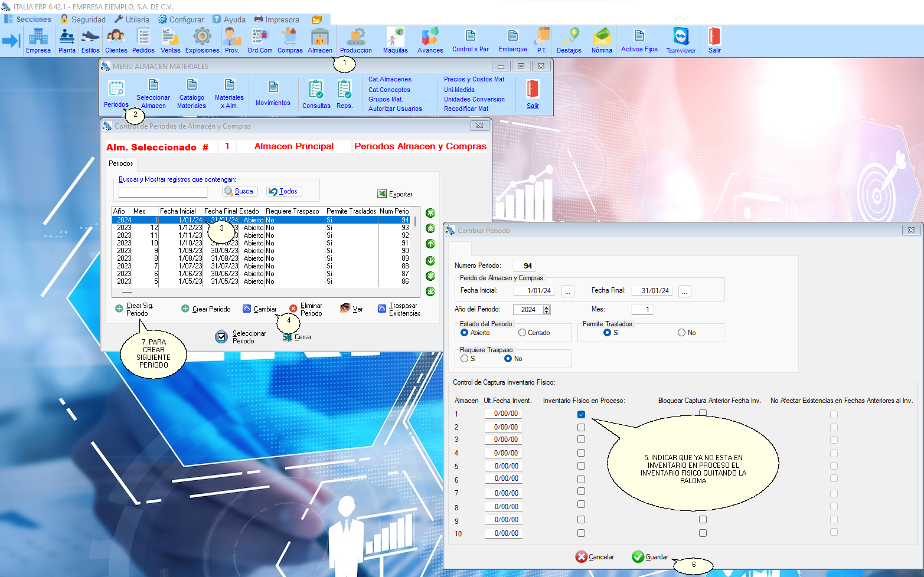
Task: Open the Maquilas module
Action: (395, 40)
